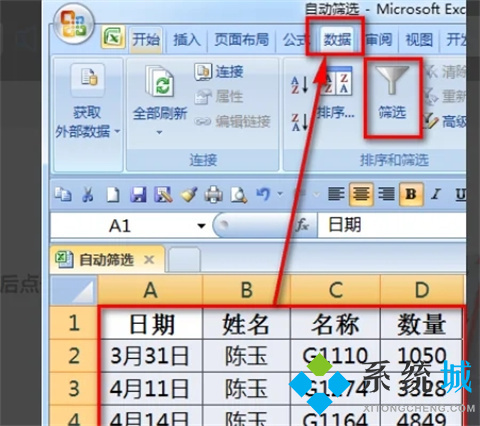The image size is (480, 426).
Task: Sort ascending A to Z
Action: (x=300, y=85)
